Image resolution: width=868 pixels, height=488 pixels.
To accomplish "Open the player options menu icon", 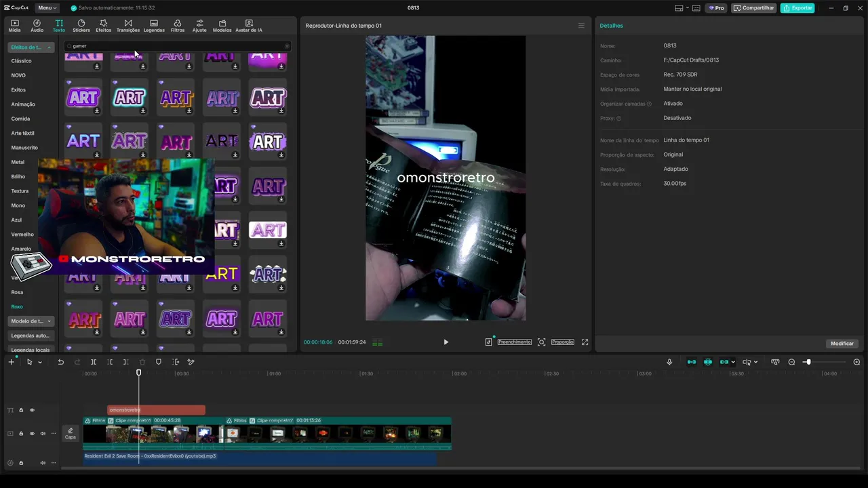I will [581, 26].
